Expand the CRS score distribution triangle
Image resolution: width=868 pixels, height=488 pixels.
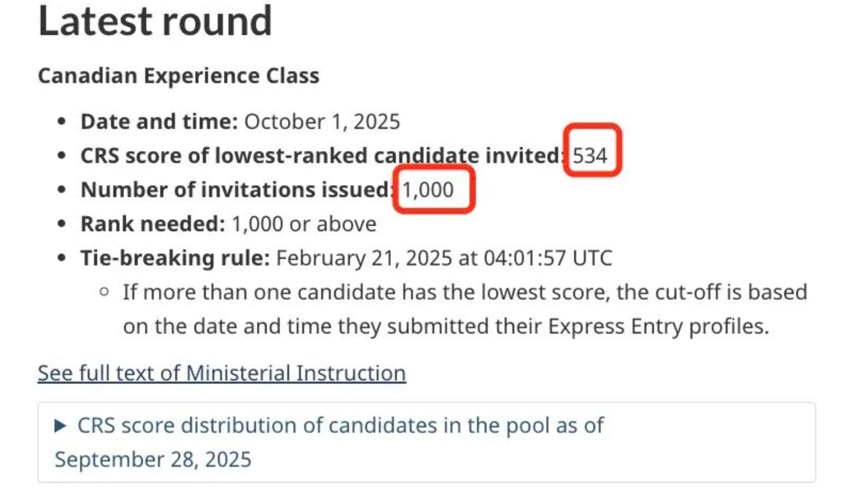(x=61, y=426)
